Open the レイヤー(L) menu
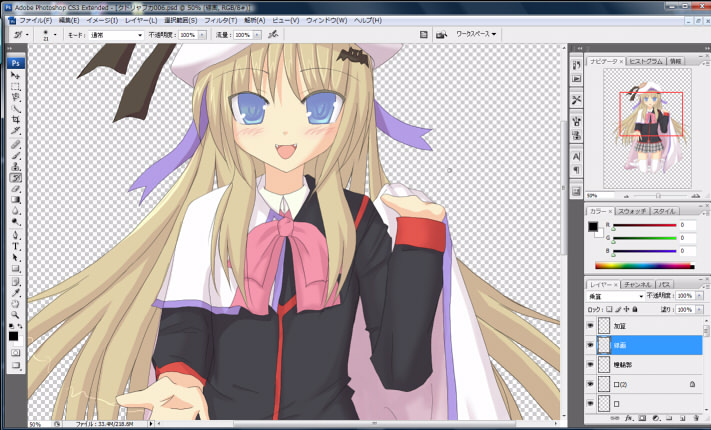 click(x=141, y=20)
